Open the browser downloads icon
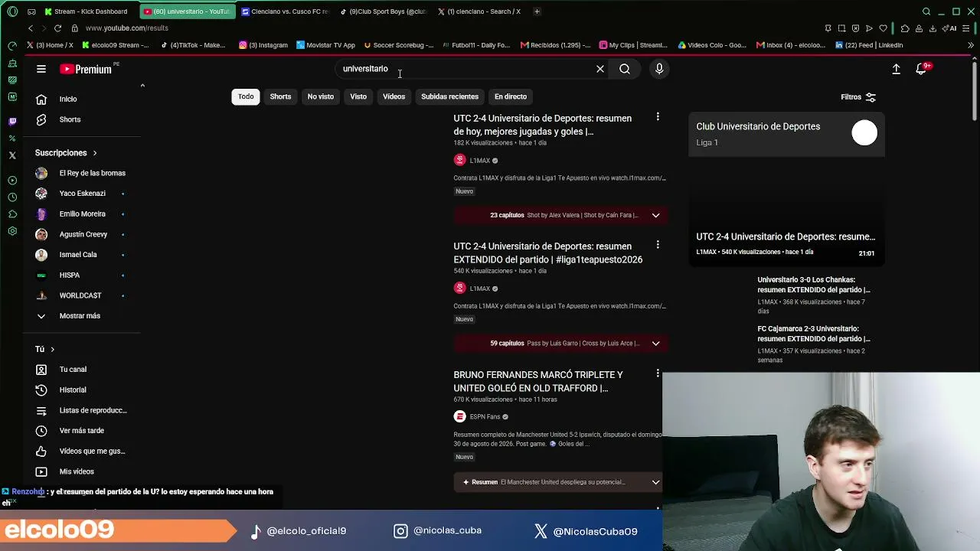 [933, 28]
